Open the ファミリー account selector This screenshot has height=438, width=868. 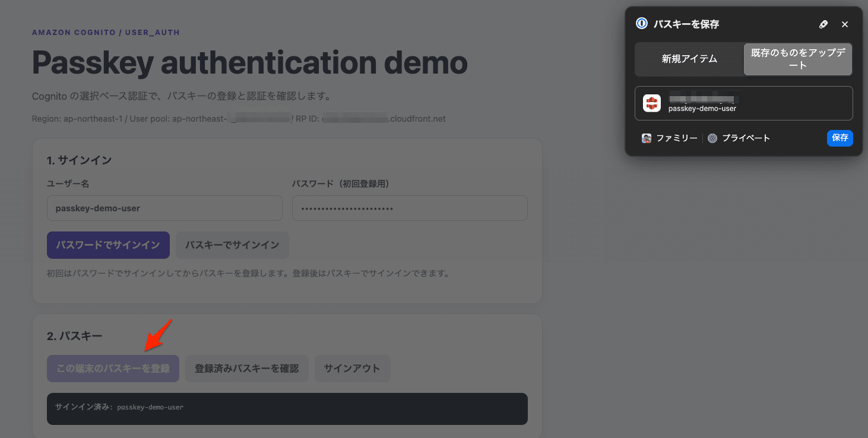(670, 138)
